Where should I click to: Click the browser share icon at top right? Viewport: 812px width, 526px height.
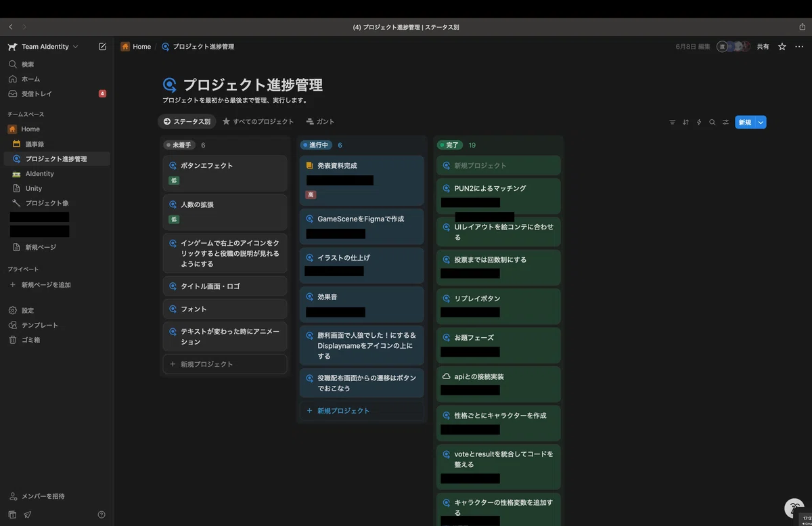802,27
